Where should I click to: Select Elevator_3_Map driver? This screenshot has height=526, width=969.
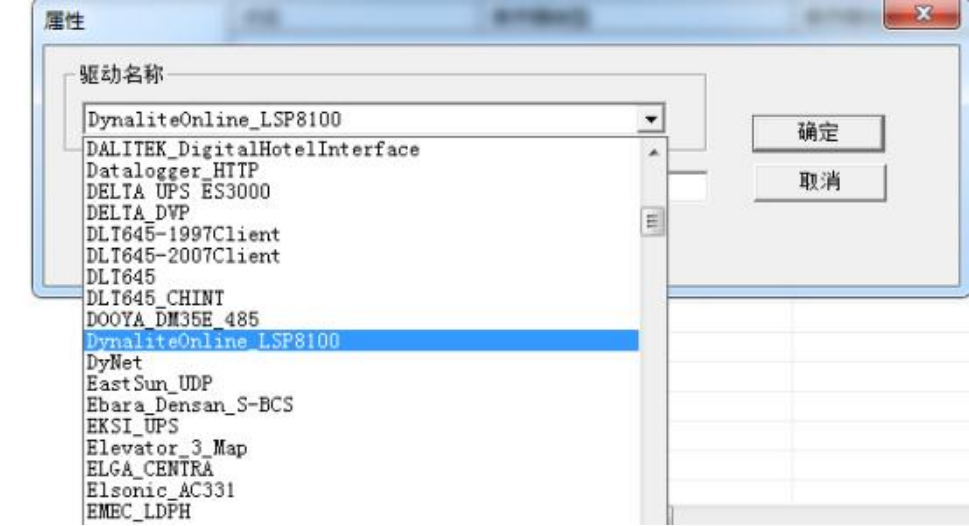[x=362, y=448]
